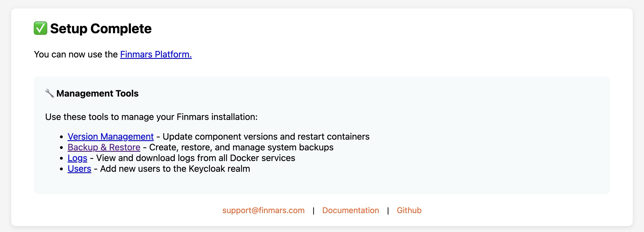The width and height of the screenshot is (644, 232).
Task: Click the Management Tools heading text
Action: tap(97, 93)
